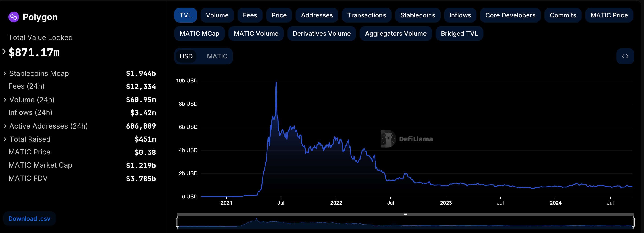Screen dimensions: 644x233
Task: Enable Derivatives Volume on the chart
Action: pyautogui.click(x=322, y=33)
